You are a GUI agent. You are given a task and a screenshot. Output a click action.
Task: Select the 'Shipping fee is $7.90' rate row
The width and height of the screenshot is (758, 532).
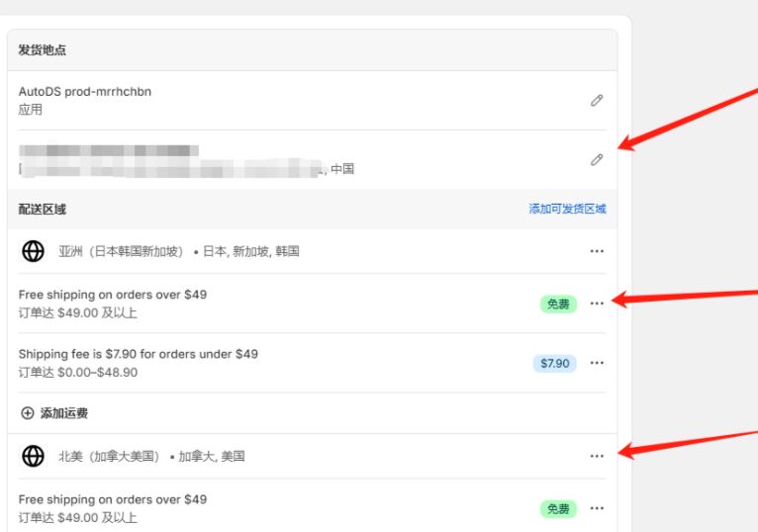(138, 354)
